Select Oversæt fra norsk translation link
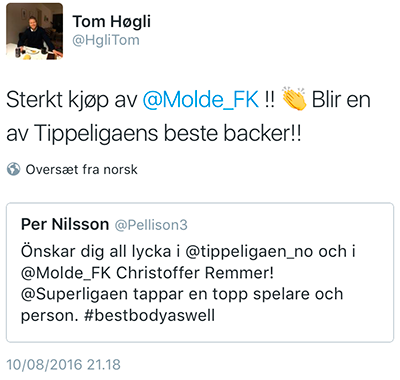400x380 pixels. (82, 169)
